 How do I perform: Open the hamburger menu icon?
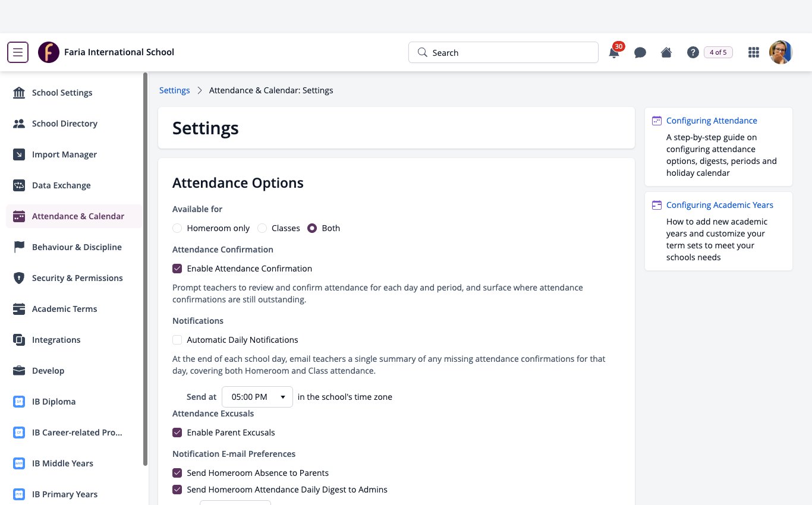(18, 52)
